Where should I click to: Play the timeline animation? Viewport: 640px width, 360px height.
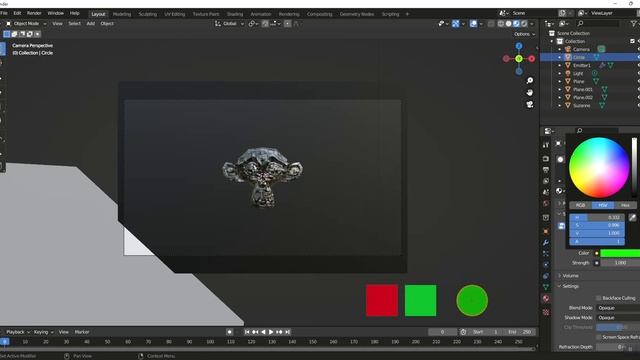[271, 332]
